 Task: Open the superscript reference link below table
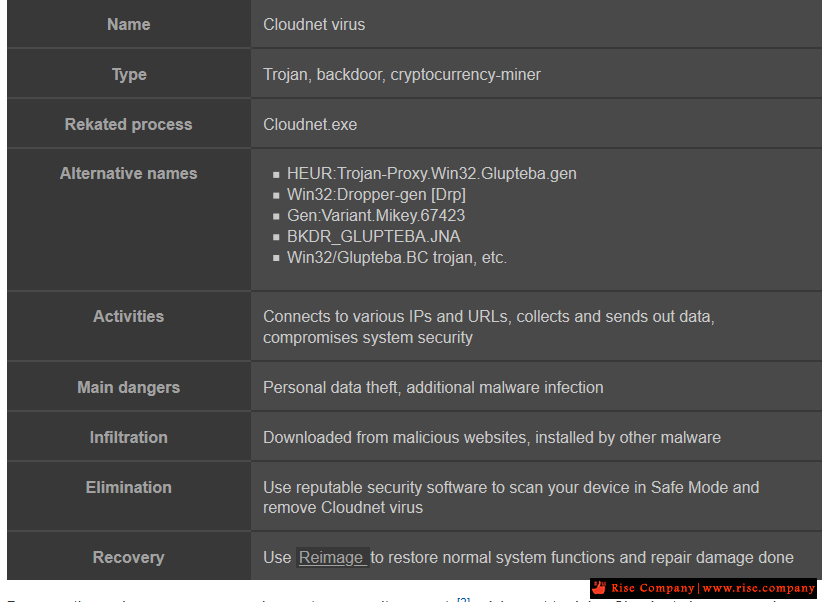(x=463, y=599)
